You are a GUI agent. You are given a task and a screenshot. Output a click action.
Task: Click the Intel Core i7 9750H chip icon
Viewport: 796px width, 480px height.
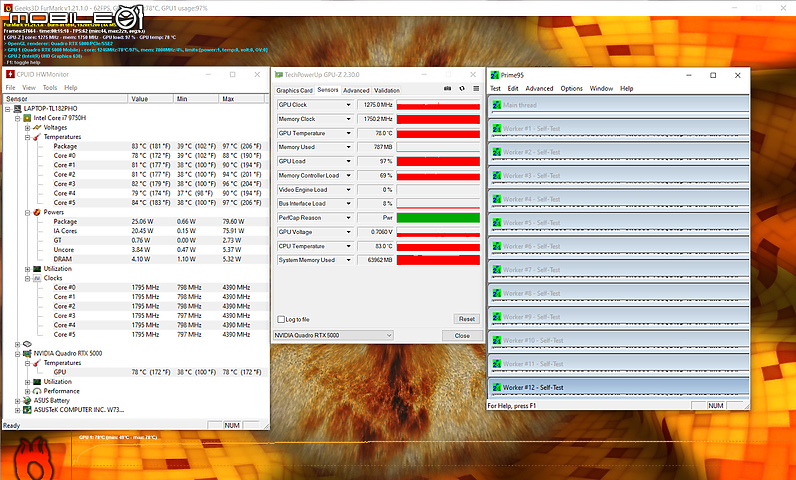point(27,118)
